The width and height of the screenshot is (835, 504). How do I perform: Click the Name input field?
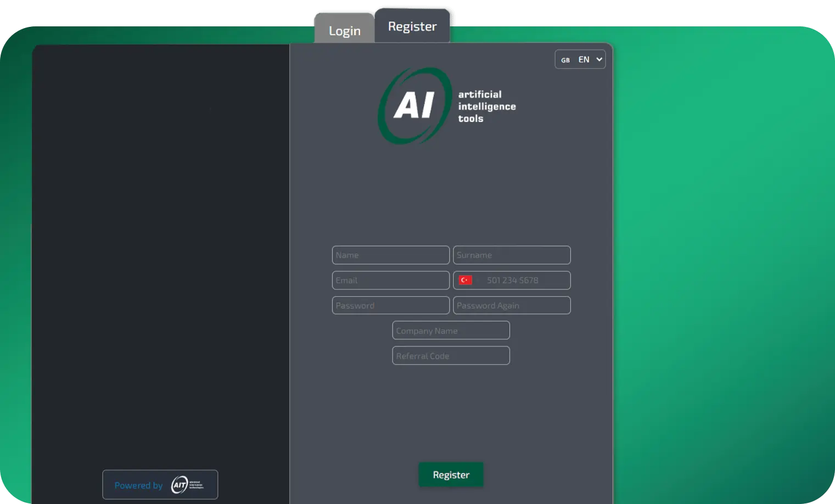[391, 255]
